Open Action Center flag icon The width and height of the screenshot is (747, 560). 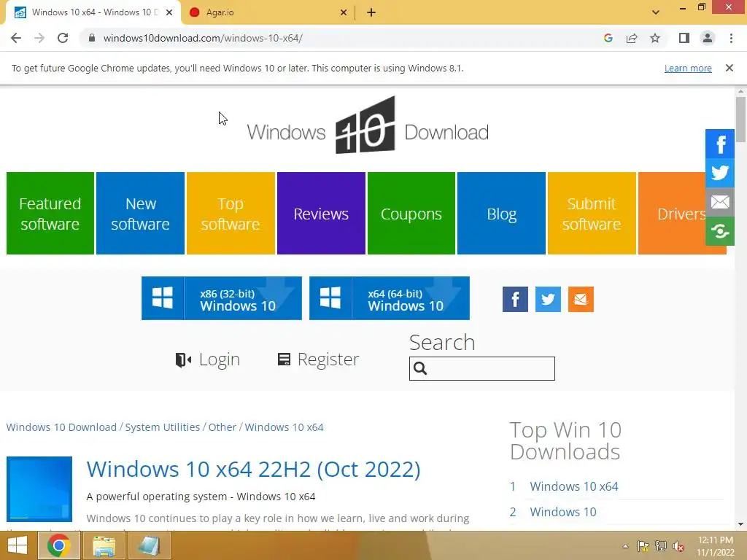pos(643,546)
